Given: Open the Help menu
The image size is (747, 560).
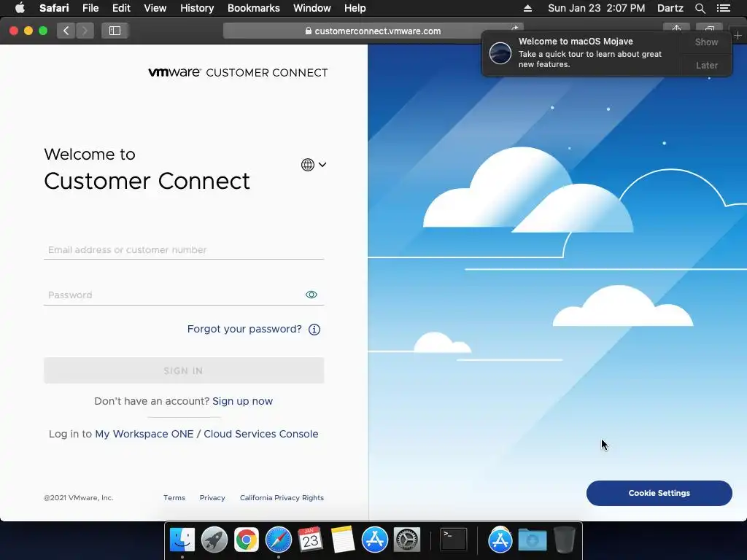Looking at the screenshot, I should (355, 8).
